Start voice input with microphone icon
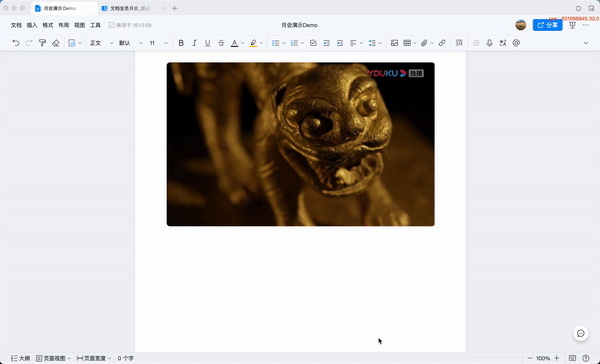The width and height of the screenshot is (600, 364). [489, 43]
